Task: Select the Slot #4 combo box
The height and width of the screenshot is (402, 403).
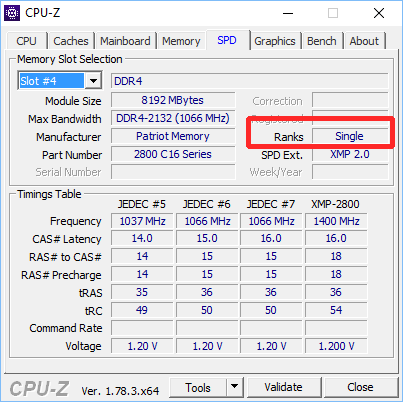Action: tap(60, 81)
